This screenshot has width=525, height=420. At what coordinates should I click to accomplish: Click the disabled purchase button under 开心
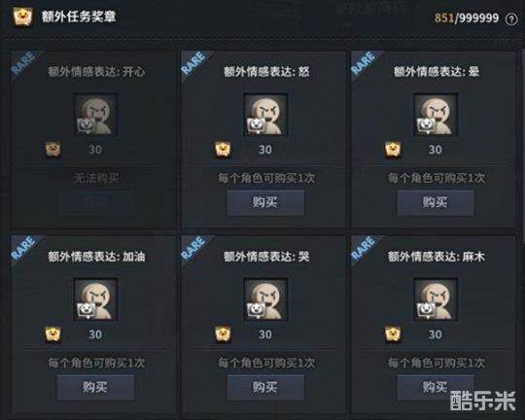[x=96, y=202]
